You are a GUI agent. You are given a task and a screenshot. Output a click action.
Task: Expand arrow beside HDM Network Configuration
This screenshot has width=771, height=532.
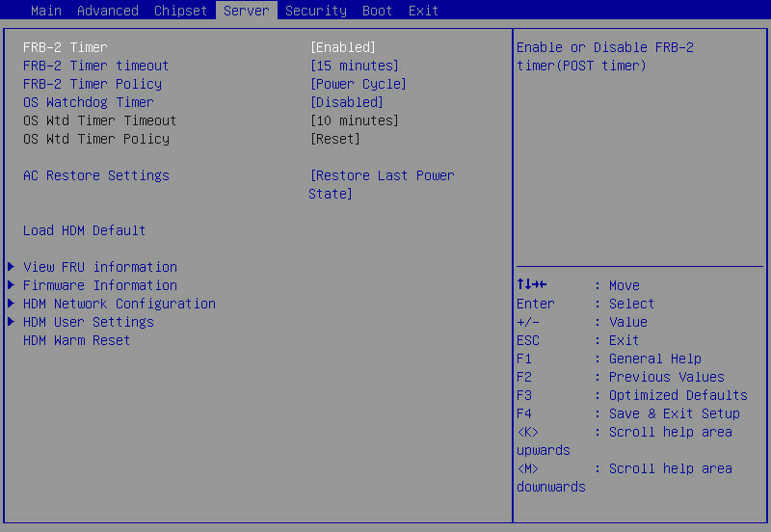pos(11,304)
